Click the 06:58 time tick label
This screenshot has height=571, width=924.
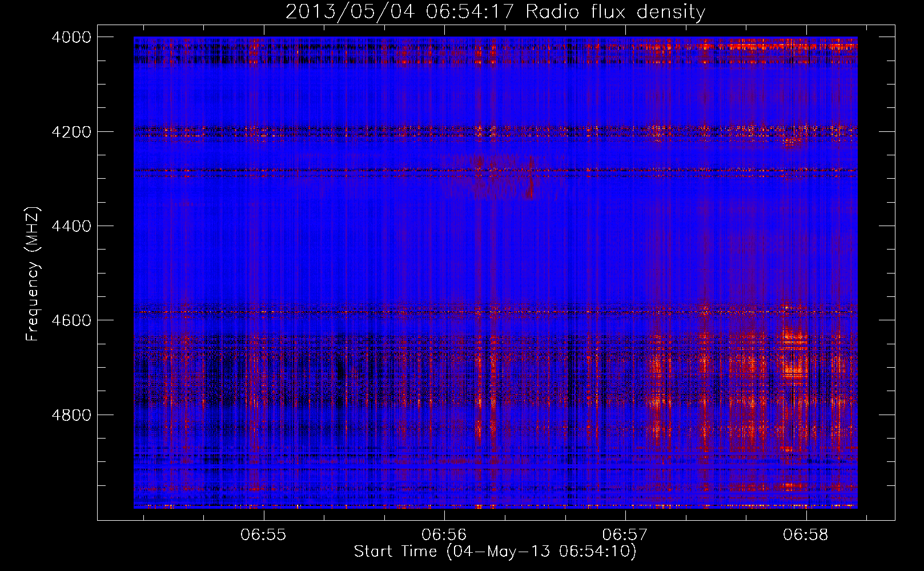click(x=806, y=535)
